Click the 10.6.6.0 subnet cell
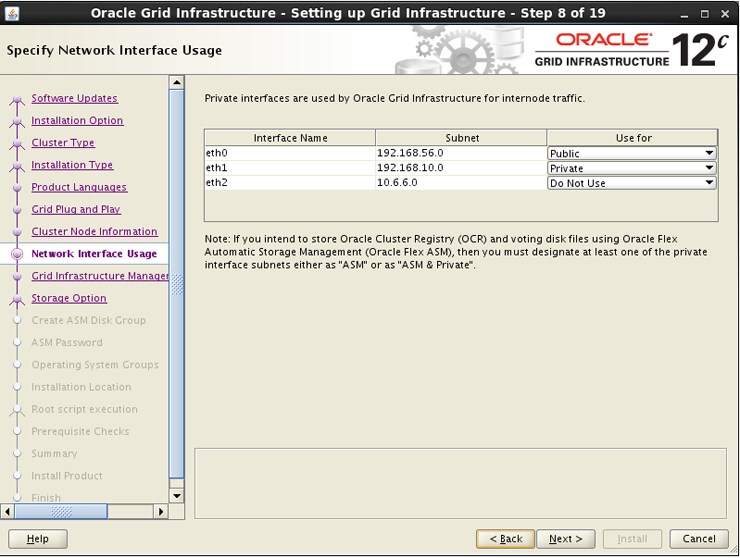 pyautogui.click(x=461, y=182)
